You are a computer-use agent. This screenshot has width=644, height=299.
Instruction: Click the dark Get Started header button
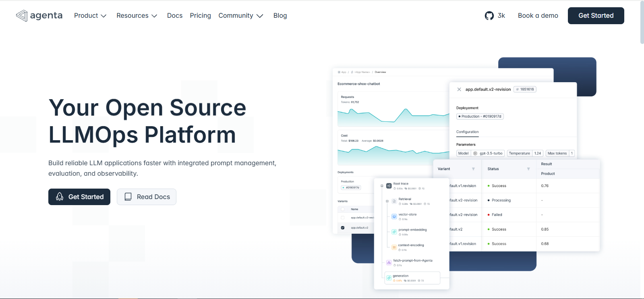click(596, 16)
